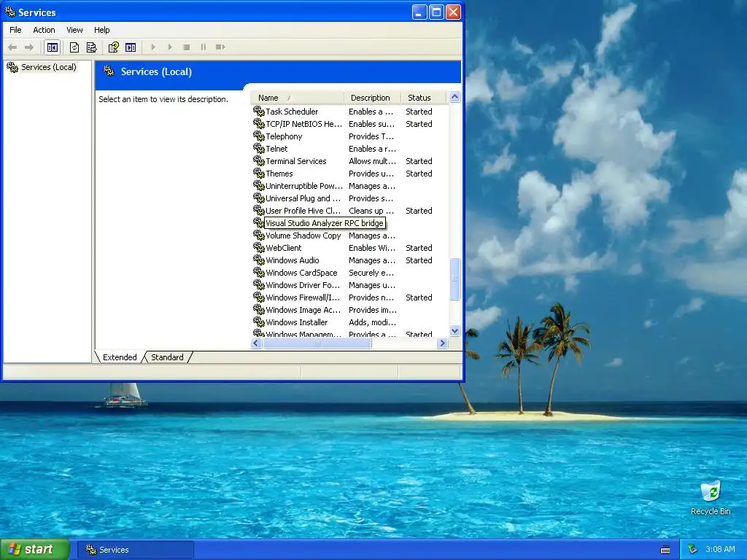Toggle the Show/Hide Console Tree toolbar button
747x560 pixels.
52,47
